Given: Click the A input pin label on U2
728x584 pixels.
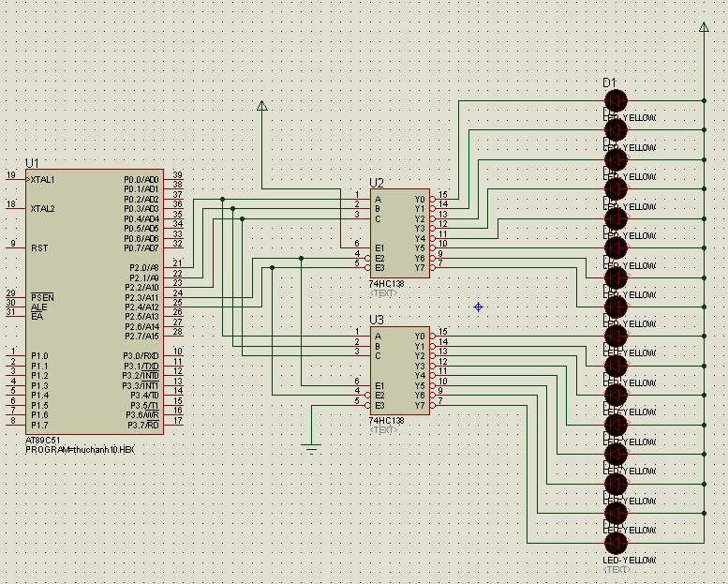Looking at the screenshot, I should [x=378, y=200].
